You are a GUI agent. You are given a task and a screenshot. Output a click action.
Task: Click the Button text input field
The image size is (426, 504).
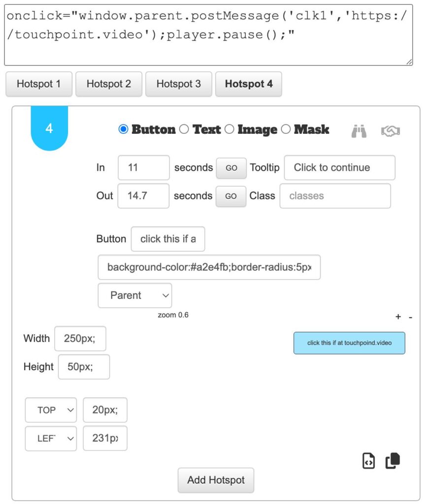pyautogui.click(x=168, y=239)
